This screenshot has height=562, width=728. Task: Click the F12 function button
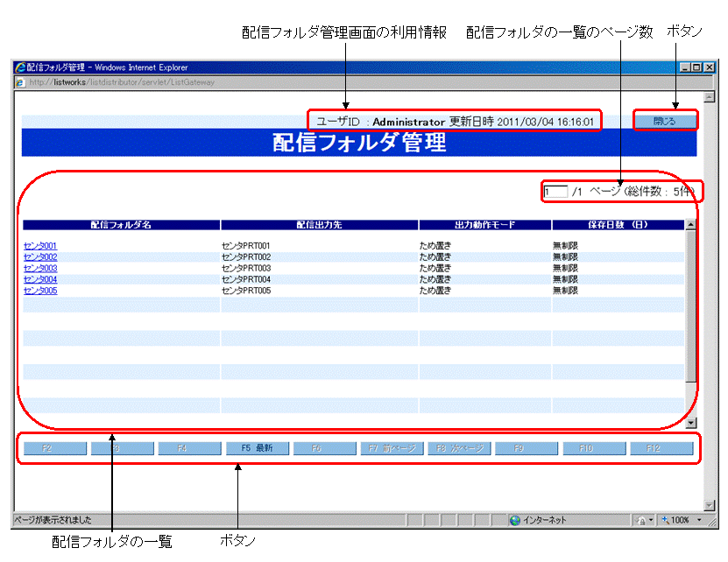coord(661,448)
